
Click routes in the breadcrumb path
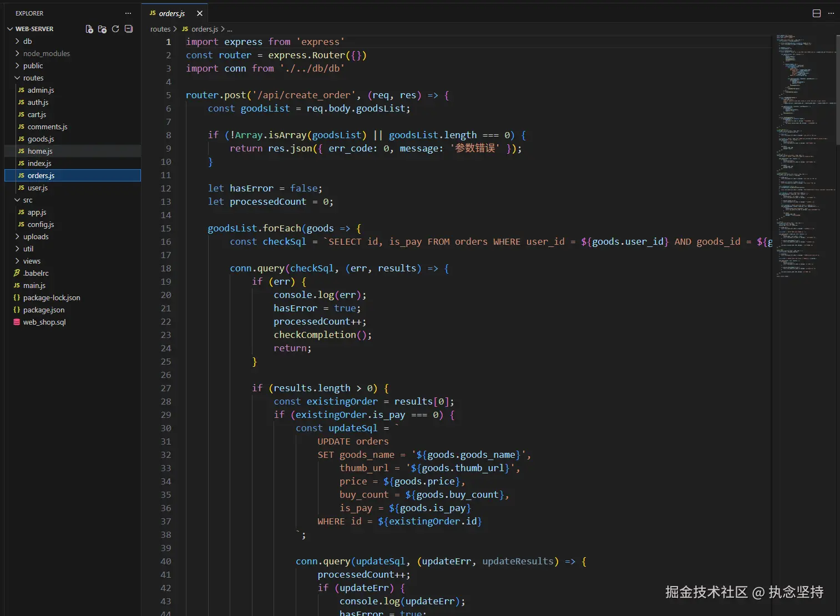(160, 29)
